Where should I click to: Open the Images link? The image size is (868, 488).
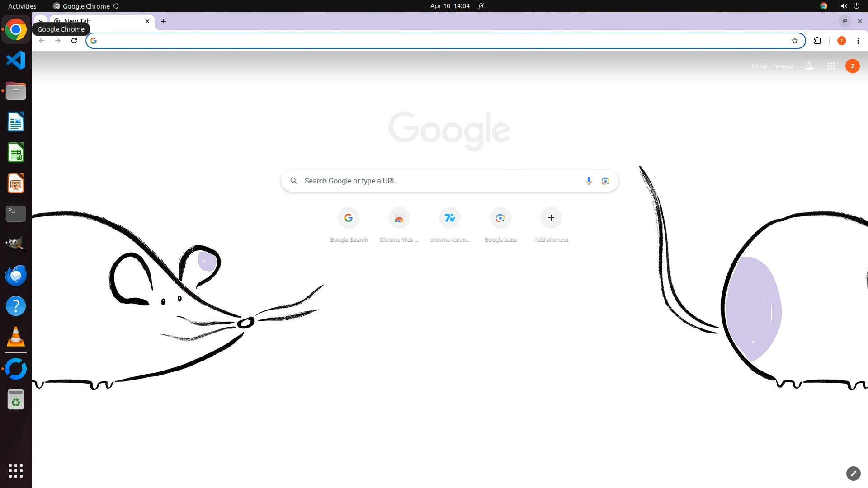(x=783, y=66)
